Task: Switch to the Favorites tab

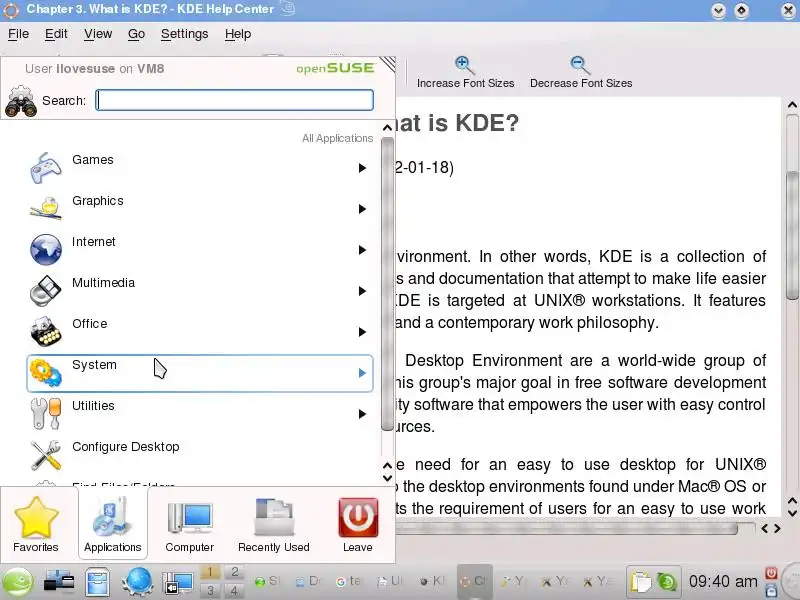Action: (x=36, y=524)
